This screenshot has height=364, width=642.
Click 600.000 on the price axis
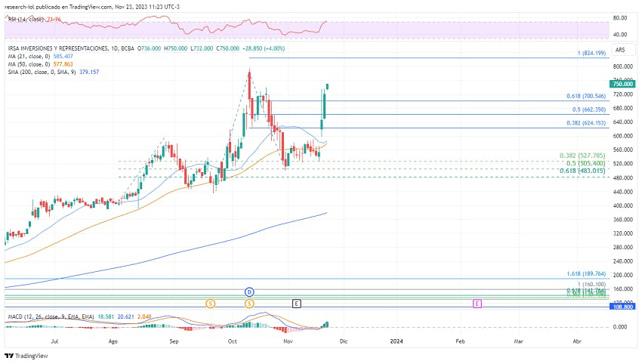pyautogui.click(x=623, y=136)
